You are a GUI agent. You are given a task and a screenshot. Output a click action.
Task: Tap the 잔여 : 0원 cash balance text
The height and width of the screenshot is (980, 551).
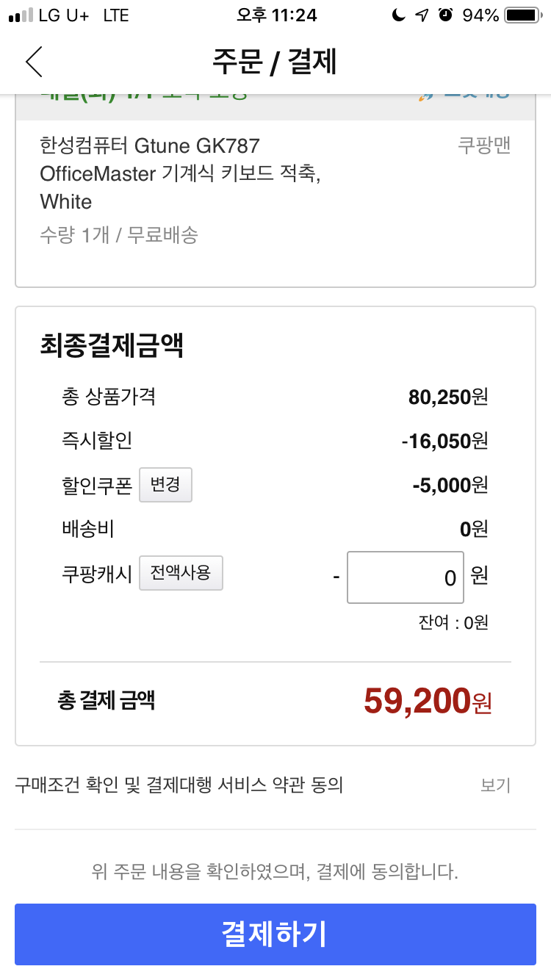tap(453, 623)
